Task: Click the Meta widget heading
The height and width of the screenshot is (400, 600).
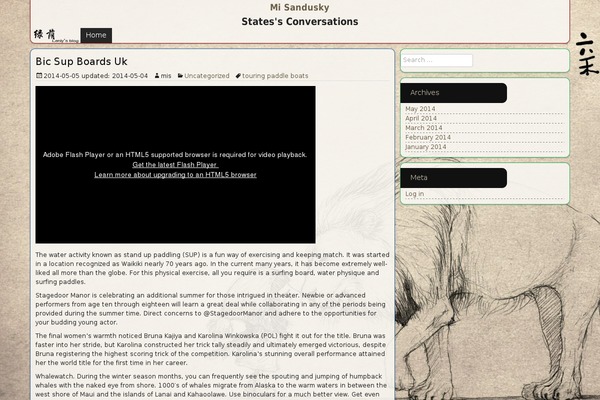Action: [453, 178]
